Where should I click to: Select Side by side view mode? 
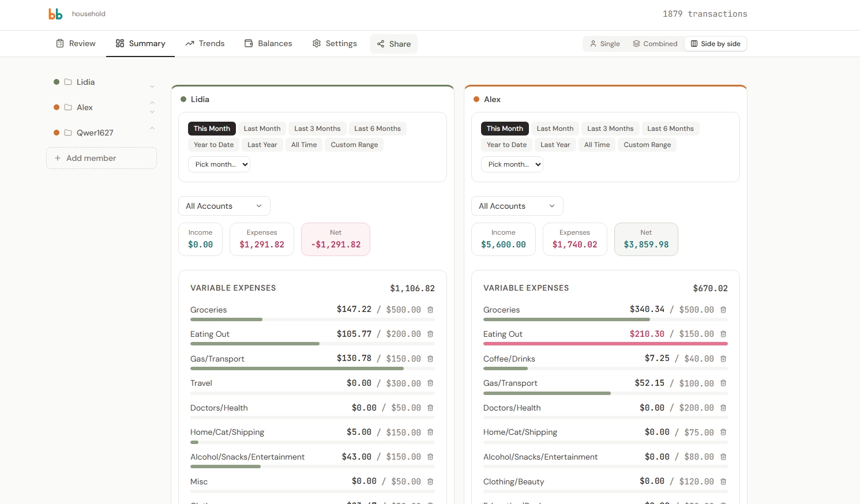point(715,44)
